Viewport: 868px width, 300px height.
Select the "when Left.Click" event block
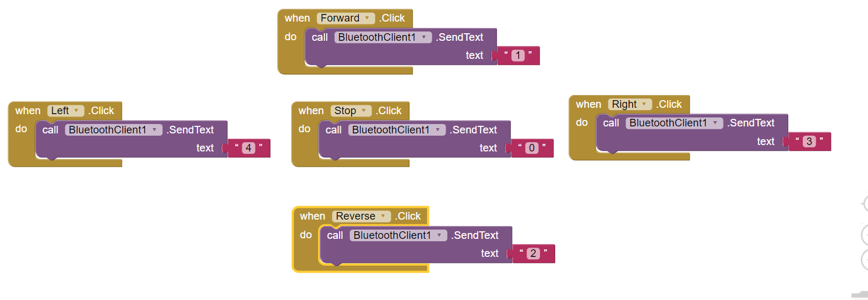[x=27, y=111]
